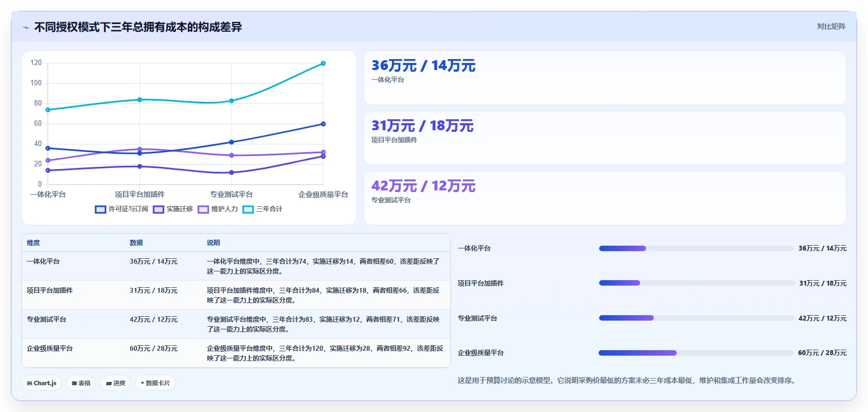Toggle the 许可证与订阅 legend entry
The image size is (868, 412).
(x=121, y=209)
